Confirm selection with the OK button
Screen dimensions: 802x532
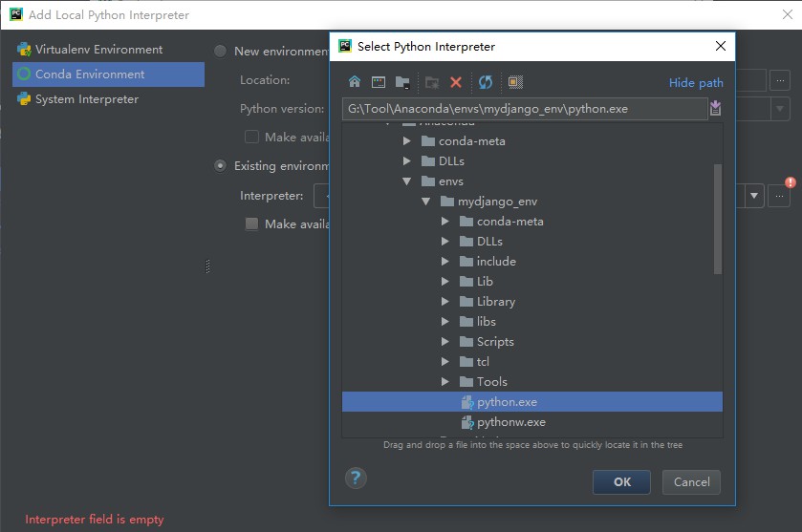621,482
